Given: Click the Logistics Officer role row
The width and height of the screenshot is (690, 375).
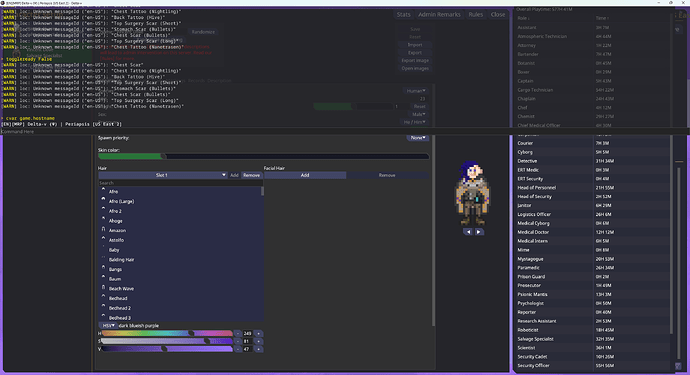Looking at the screenshot, I should (592, 214).
